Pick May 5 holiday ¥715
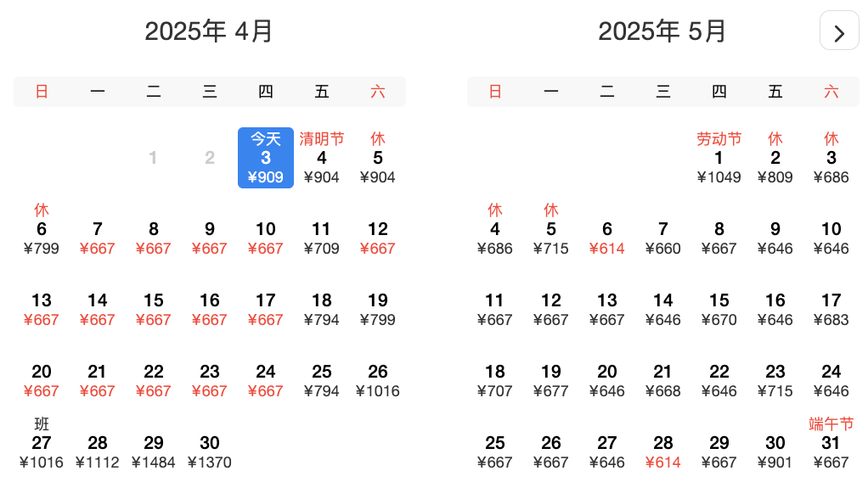The width and height of the screenshot is (868, 482). click(551, 229)
